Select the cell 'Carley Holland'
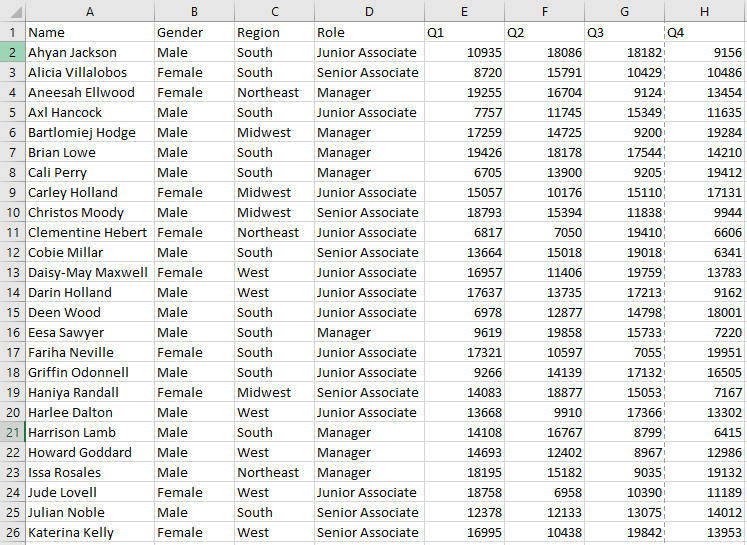 [90, 192]
